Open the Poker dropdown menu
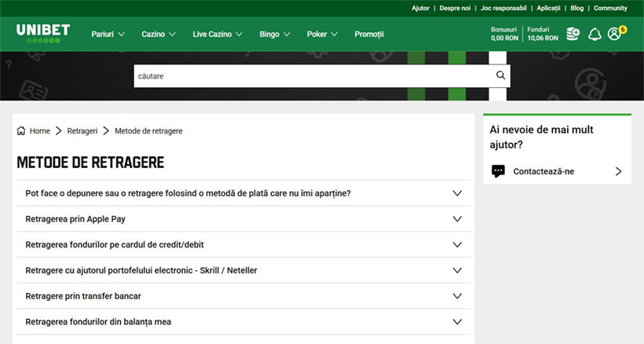The width and height of the screenshot is (644, 344). (322, 34)
